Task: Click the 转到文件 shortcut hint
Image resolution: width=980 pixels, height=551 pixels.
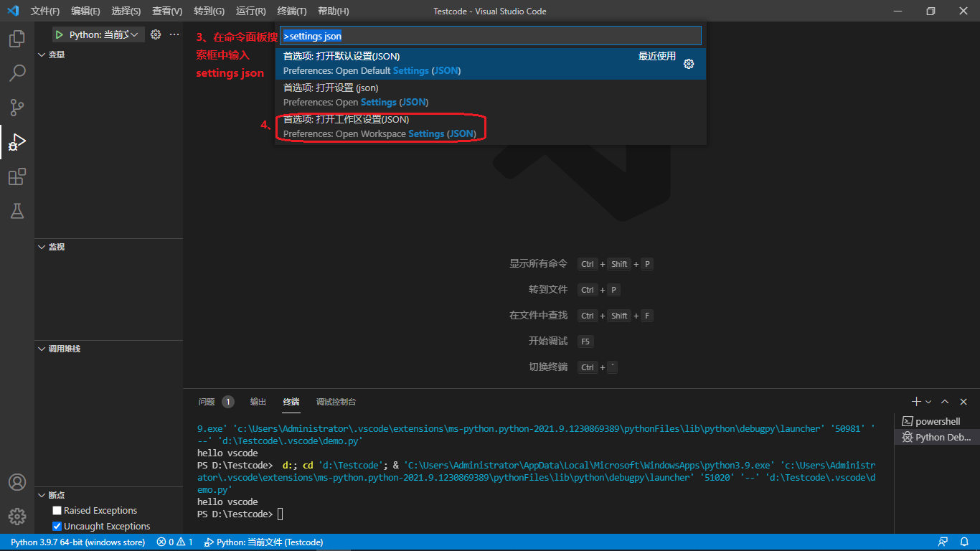Action: click(x=548, y=290)
